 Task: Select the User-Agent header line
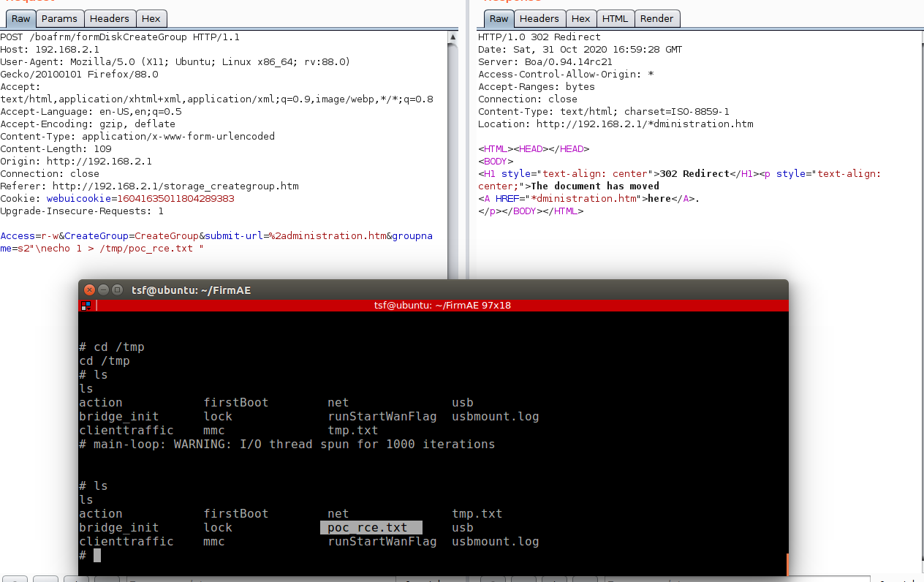tap(175, 68)
